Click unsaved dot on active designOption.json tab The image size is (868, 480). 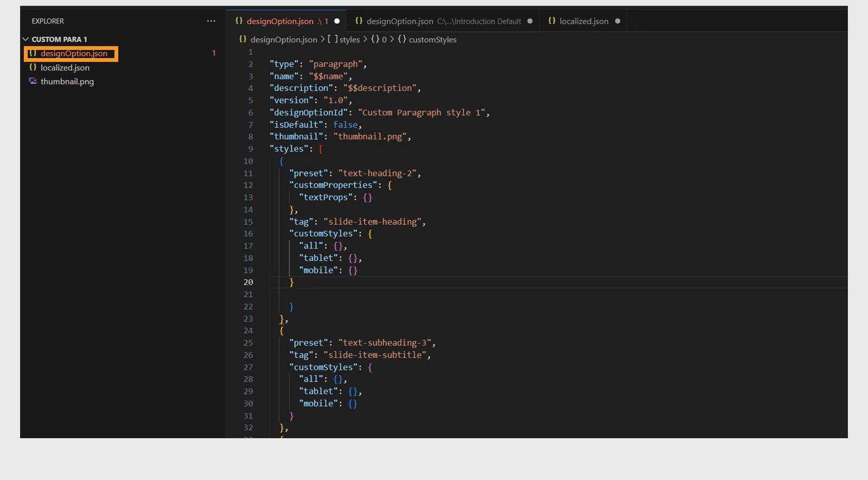point(337,21)
